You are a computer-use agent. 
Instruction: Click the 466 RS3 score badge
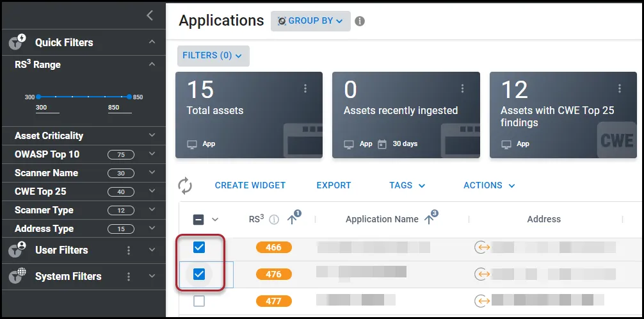[x=274, y=247]
